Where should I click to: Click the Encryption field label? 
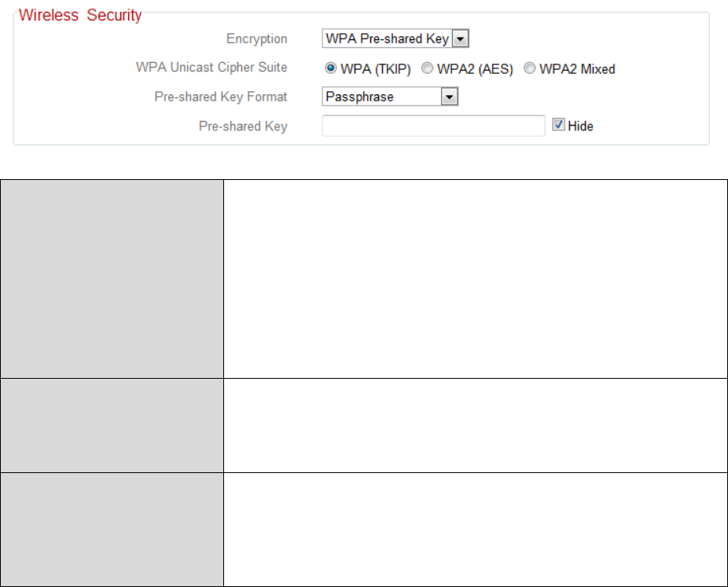256,39
